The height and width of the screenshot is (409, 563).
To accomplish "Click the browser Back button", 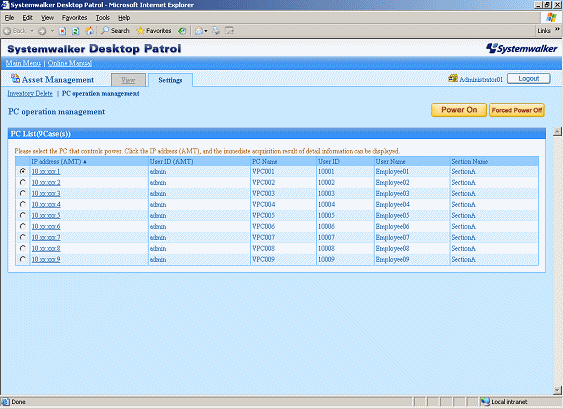I will (15, 31).
